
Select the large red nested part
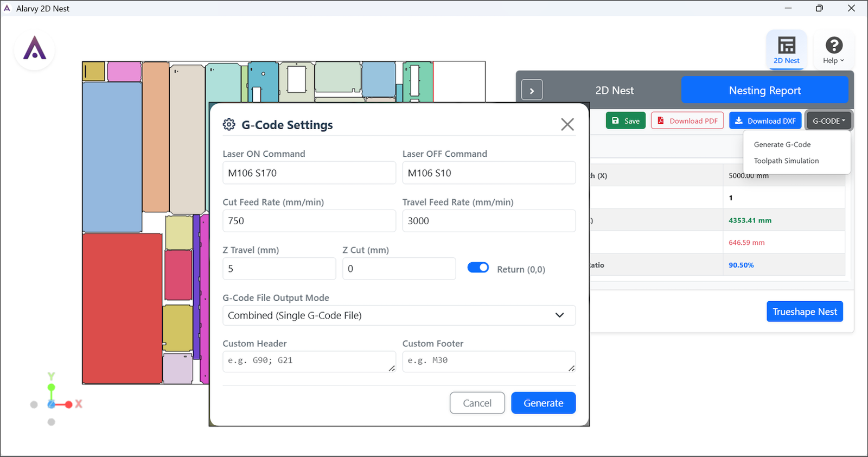pos(122,308)
